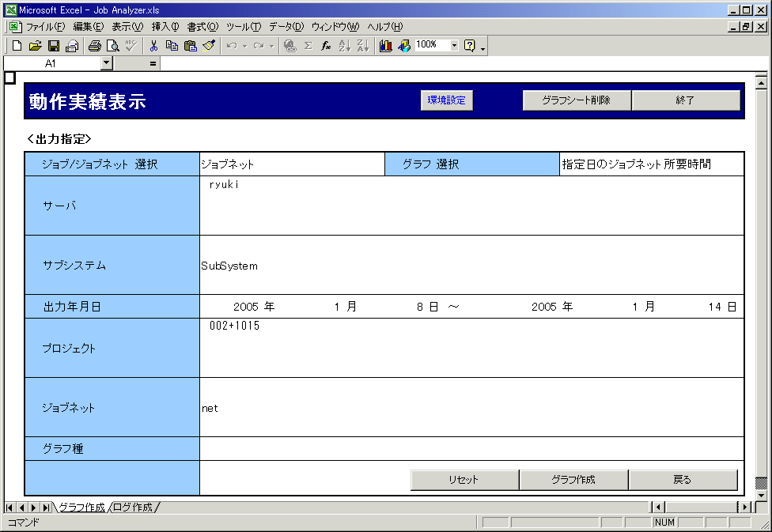Open the ファイル(F) menu
Viewport: 772px width, 532px height.
(x=45, y=27)
